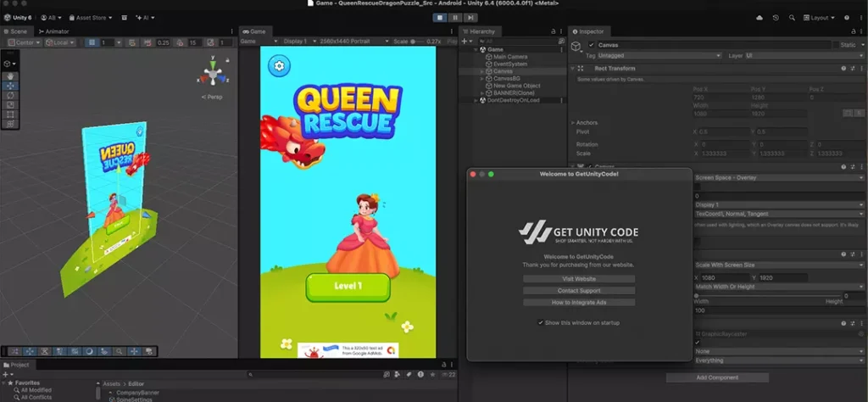Open Rect Transform component help icon
Image resolution: width=868 pixels, height=402 pixels.
coord(843,69)
